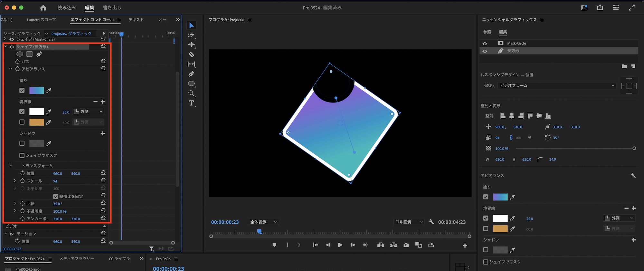Image resolution: width=644 pixels, height=271 pixels.
Task: Open the フル画質 resolution dropdown
Action: [409, 222]
